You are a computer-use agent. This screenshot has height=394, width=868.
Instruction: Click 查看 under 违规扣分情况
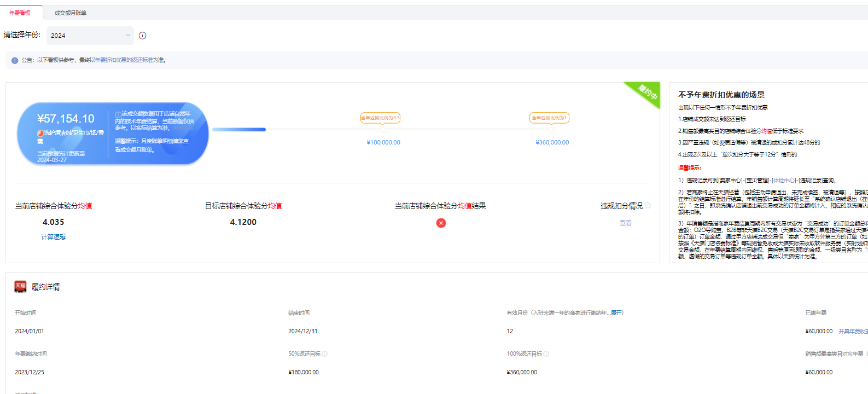[626, 223]
